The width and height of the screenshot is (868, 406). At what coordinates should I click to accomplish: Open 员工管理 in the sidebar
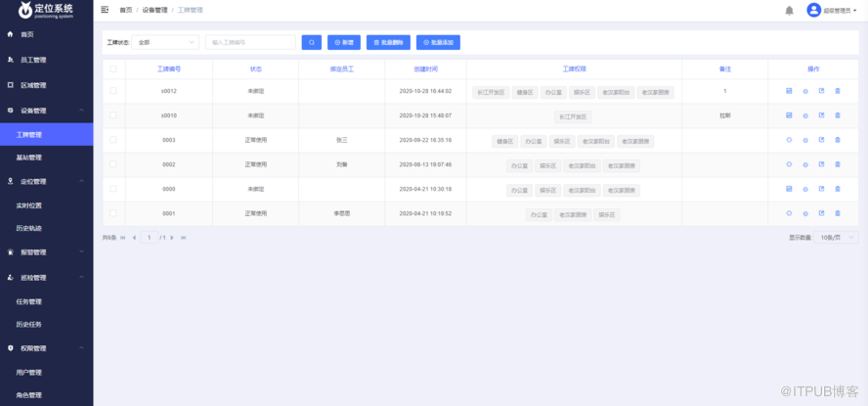pos(33,60)
